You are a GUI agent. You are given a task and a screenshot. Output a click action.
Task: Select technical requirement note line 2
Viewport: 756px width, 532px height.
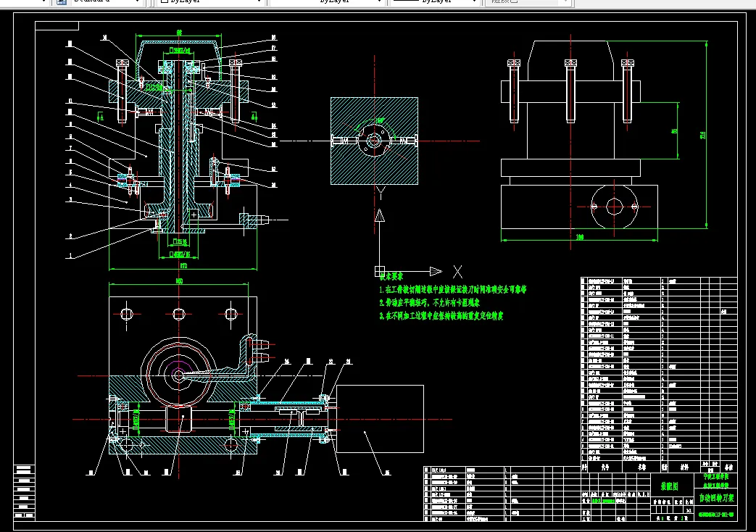[429, 303]
